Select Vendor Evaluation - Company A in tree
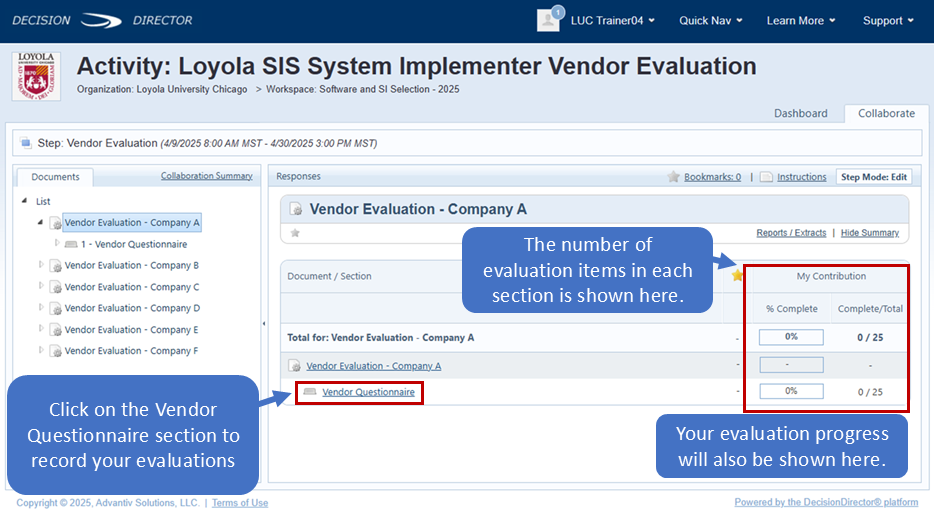934x516 pixels. (x=132, y=223)
